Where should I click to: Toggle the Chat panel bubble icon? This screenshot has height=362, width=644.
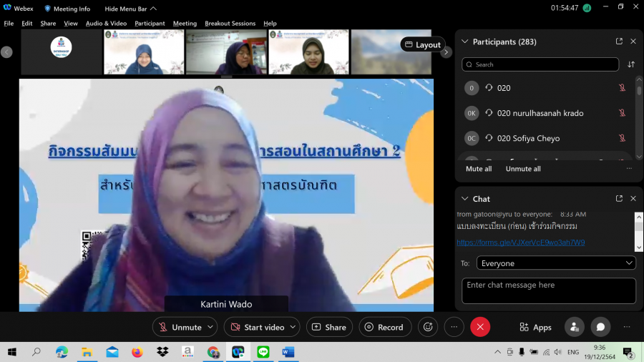(x=600, y=327)
